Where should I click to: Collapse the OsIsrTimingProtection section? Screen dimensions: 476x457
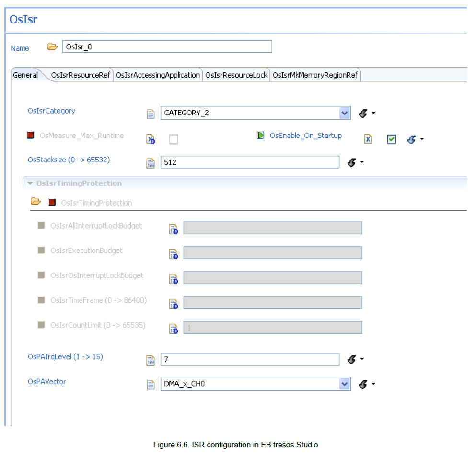(30, 183)
